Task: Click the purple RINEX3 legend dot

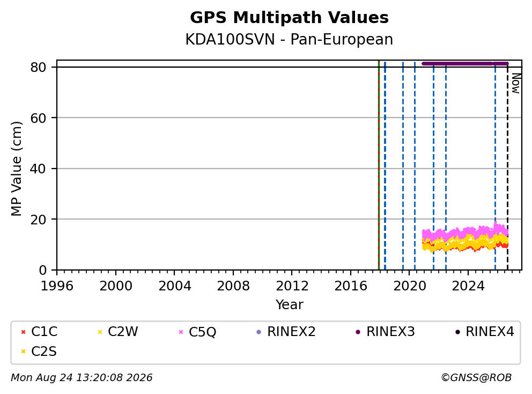Action: pos(358,332)
